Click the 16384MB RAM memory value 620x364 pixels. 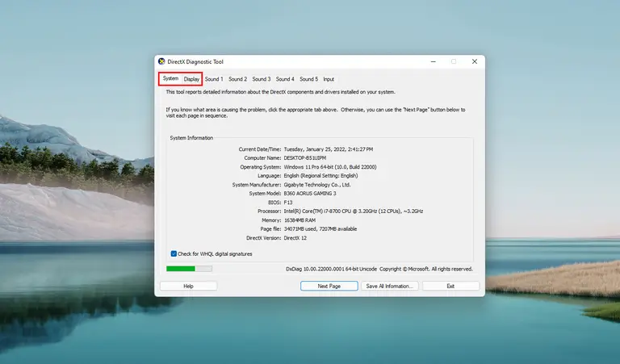click(300, 220)
